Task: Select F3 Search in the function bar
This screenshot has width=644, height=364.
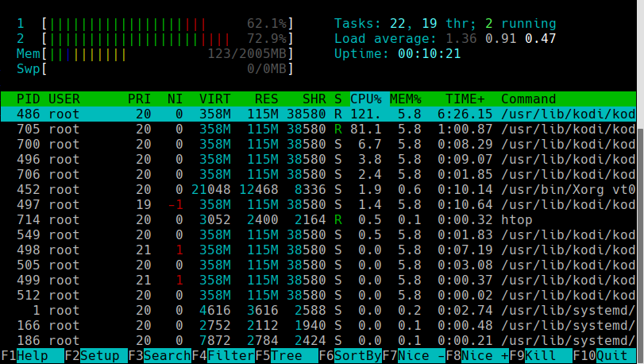Action: (160, 356)
